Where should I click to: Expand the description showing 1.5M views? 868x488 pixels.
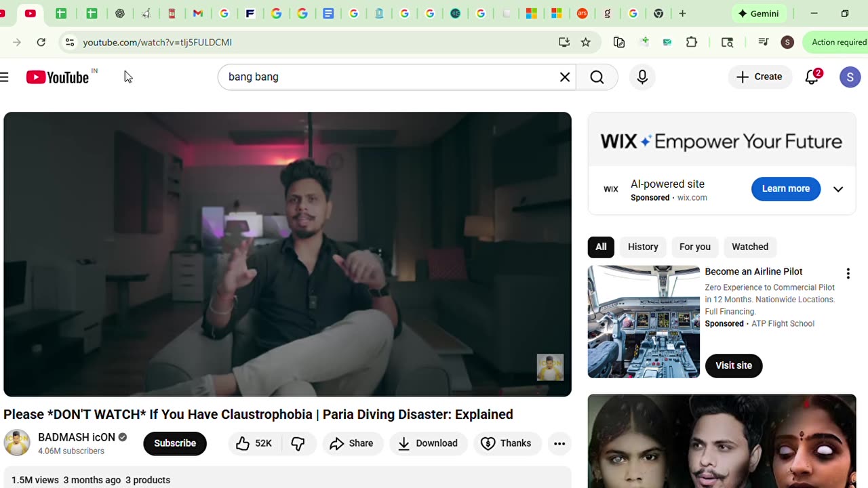[288, 478]
